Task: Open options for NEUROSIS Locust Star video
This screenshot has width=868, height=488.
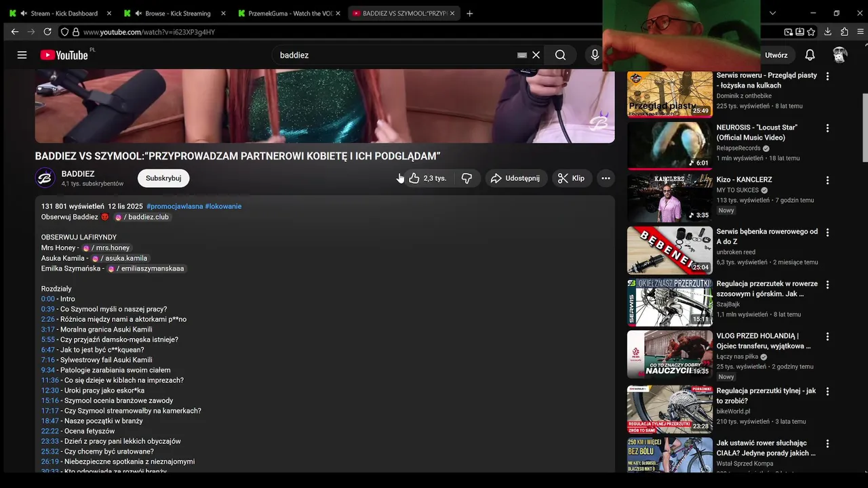Action: (x=827, y=129)
